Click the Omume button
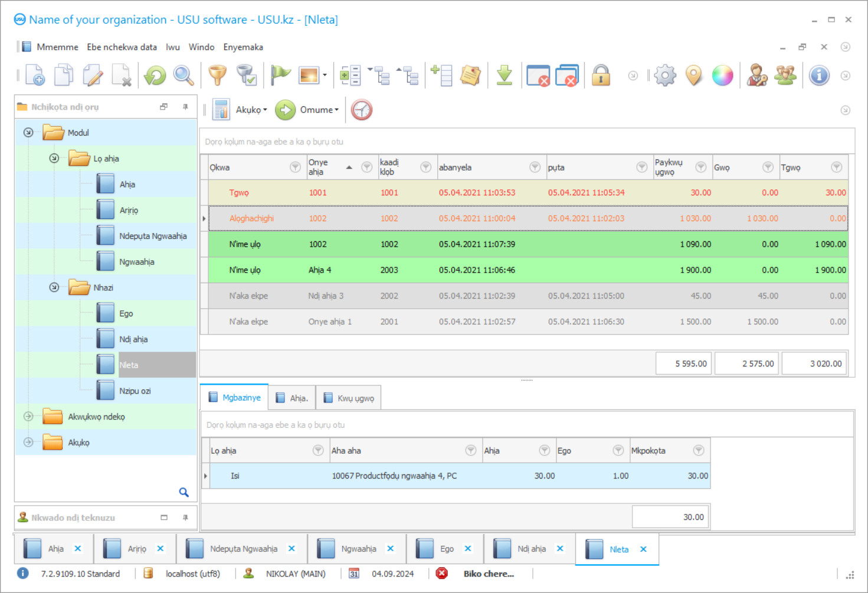The width and height of the screenshot is (868, 593). pos(308,110)
